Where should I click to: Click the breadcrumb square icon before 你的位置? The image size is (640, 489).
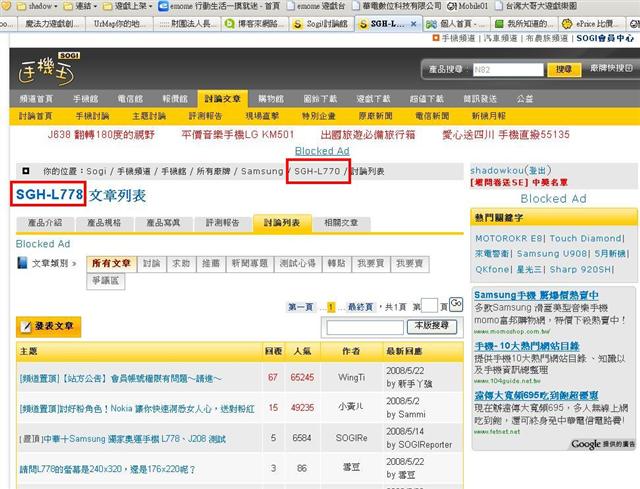tap(25, 171)
